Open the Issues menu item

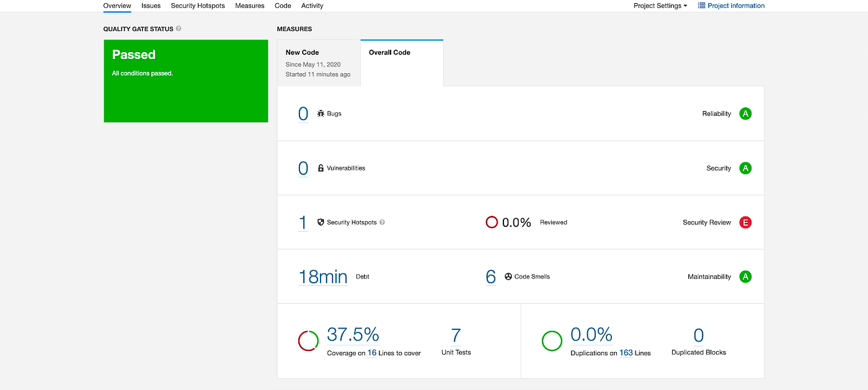[x=151, y=6]
